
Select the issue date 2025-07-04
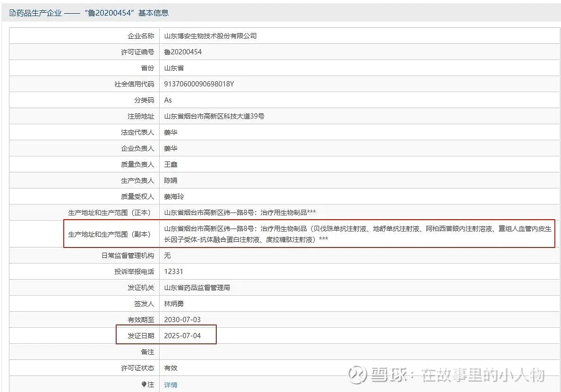coord(182,336)
